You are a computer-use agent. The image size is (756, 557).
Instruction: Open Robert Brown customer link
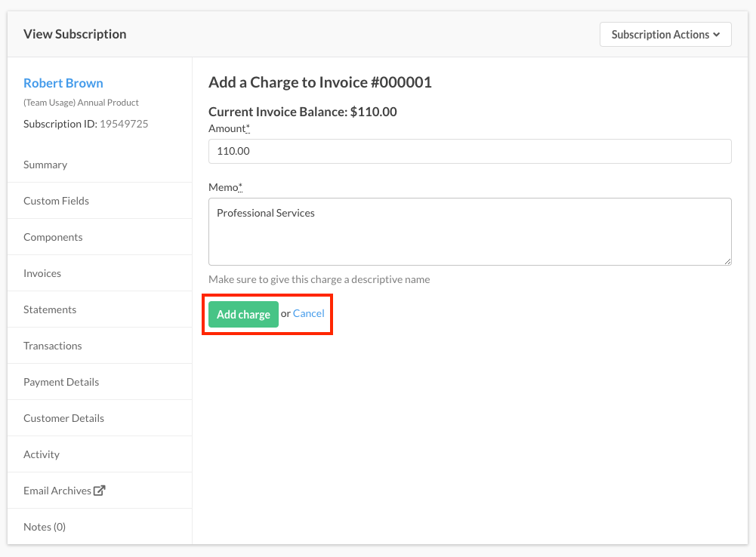pos(63,83)
